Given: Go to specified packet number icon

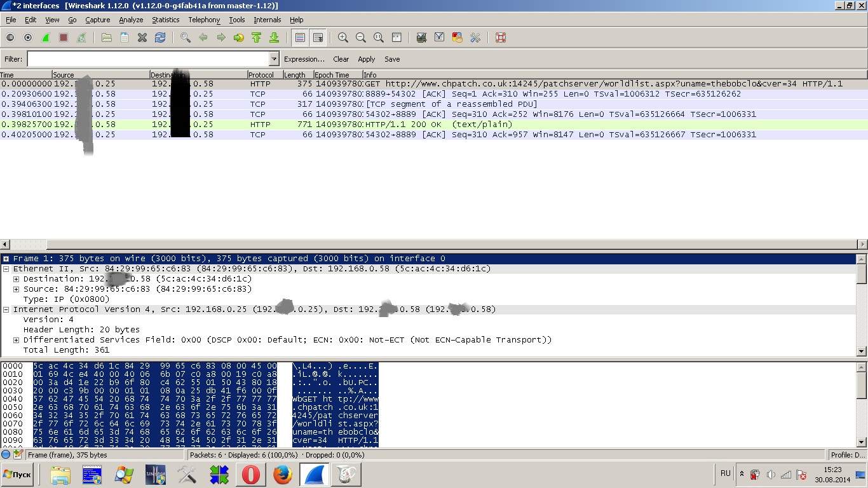Looking at the screenshot, I should tap(239, 38).
